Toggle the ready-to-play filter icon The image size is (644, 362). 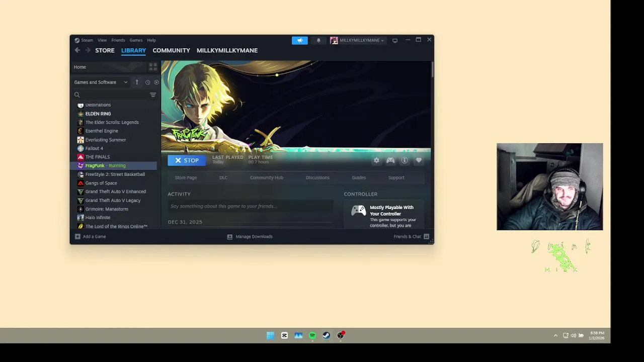(x=156, y=82)
